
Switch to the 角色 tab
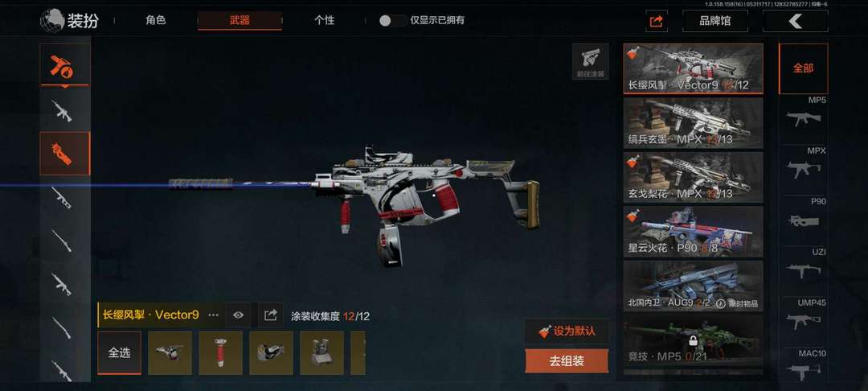(x=156, y=20)
